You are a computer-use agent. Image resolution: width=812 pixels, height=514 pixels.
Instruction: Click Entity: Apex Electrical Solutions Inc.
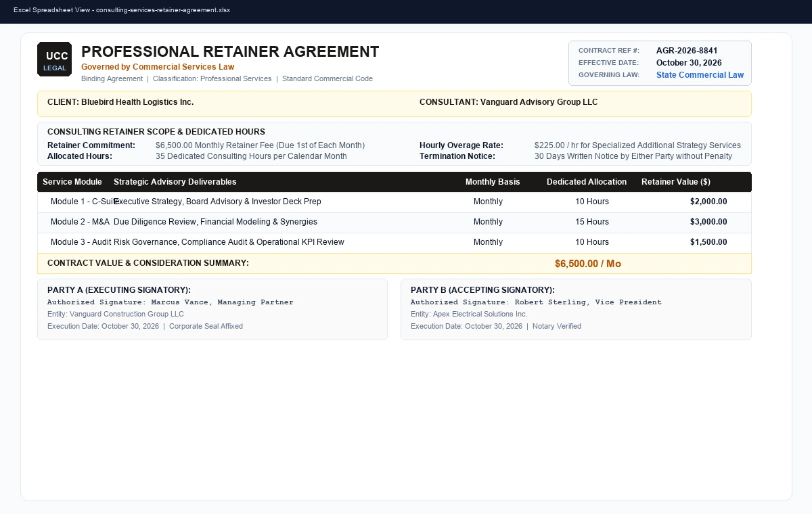pyautogui.click(x=469, y=314)
